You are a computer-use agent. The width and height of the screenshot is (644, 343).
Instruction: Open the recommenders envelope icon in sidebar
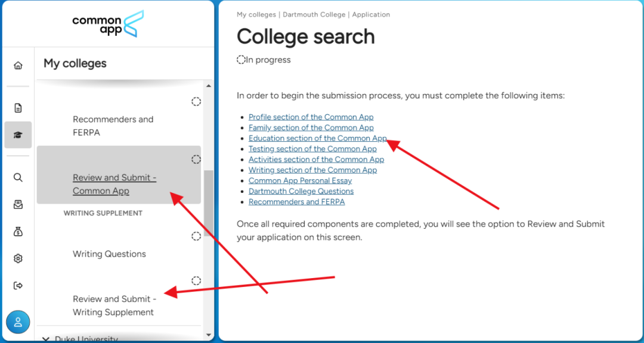[18, 204]
